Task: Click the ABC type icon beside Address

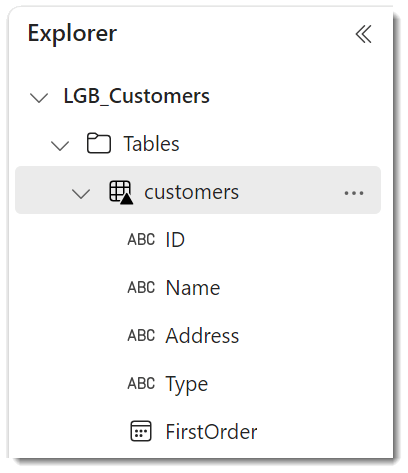Action: pos(141,335)
